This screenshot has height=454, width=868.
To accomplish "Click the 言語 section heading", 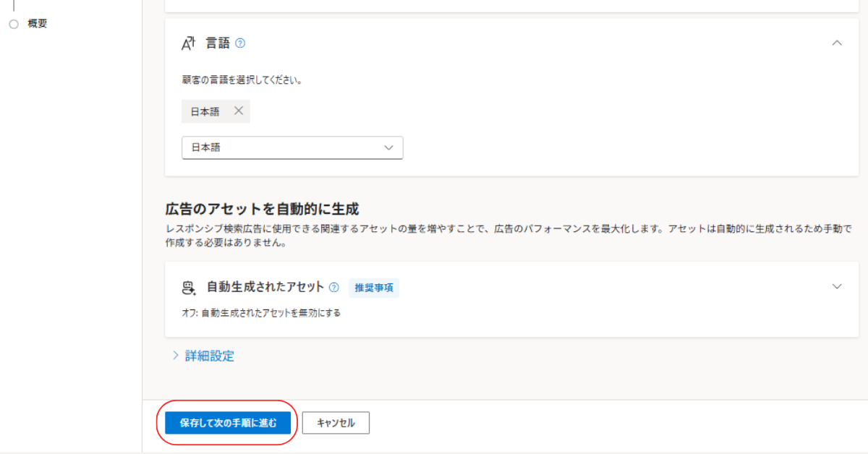I will pos(218,43).
